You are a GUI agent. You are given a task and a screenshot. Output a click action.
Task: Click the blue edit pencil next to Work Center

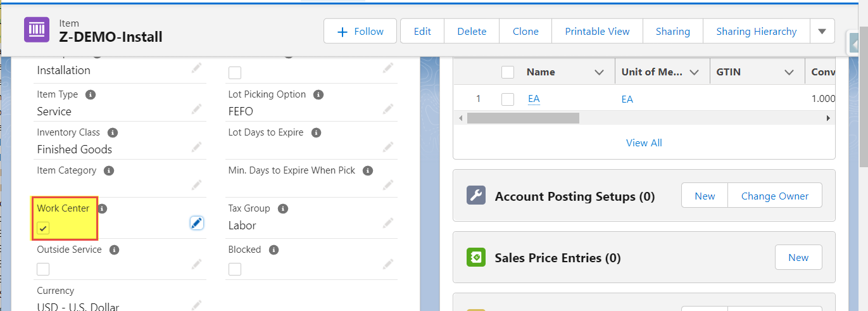pos(196,223)
